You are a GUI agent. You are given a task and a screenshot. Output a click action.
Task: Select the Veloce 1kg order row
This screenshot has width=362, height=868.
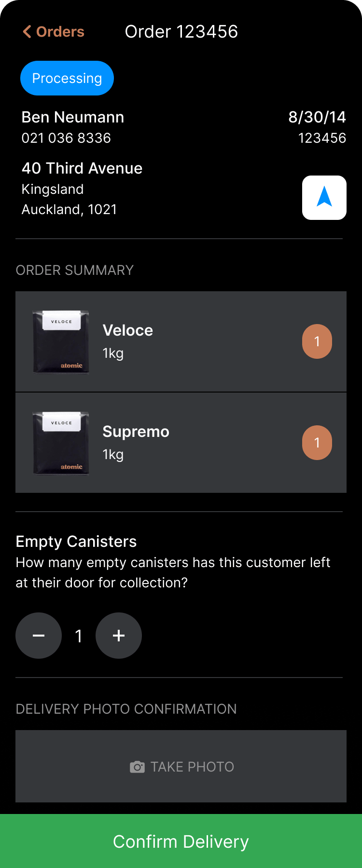click(181, 341)
